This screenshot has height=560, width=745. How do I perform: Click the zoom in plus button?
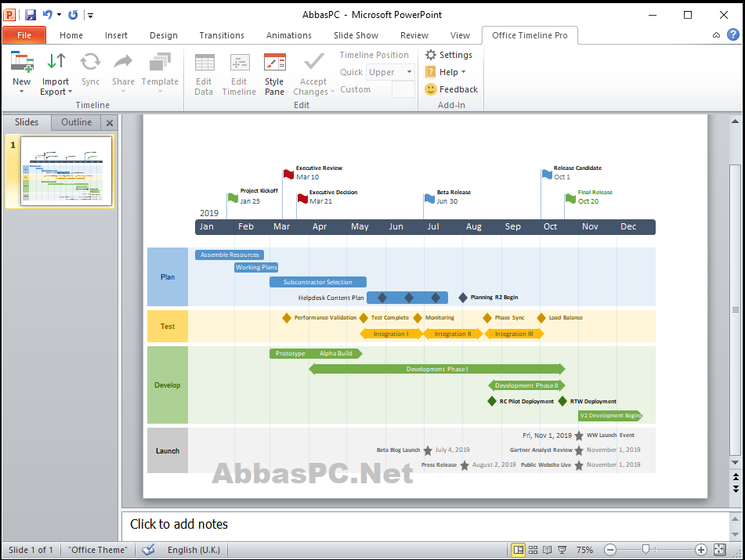(x=701, y=550)
